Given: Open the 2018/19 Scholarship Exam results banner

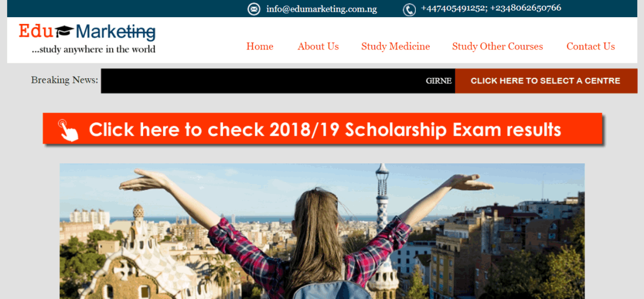Looking at the screenshot, I should tap(323, 129).
